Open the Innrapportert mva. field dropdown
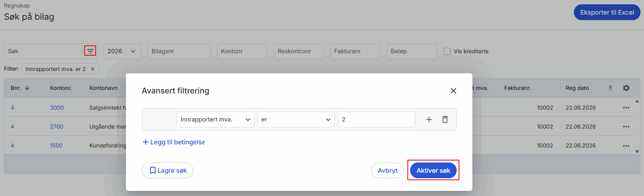The image size is (644, 196). click(215, 119)
